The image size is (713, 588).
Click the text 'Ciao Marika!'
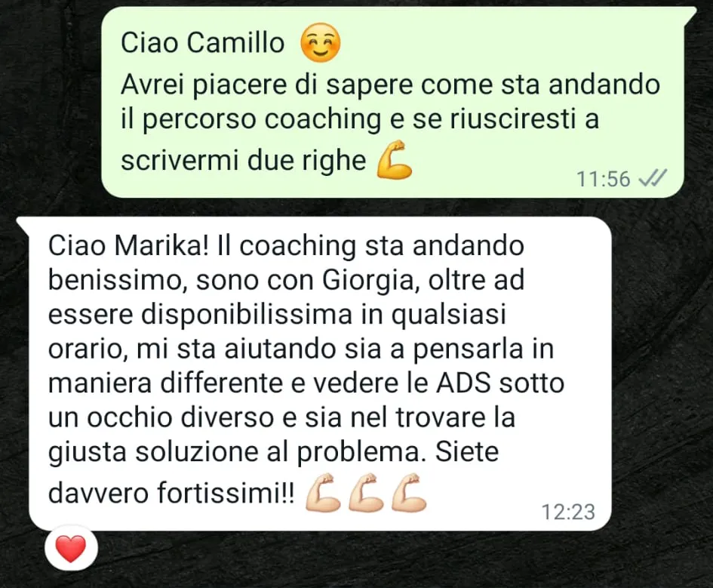pos(128,246)
